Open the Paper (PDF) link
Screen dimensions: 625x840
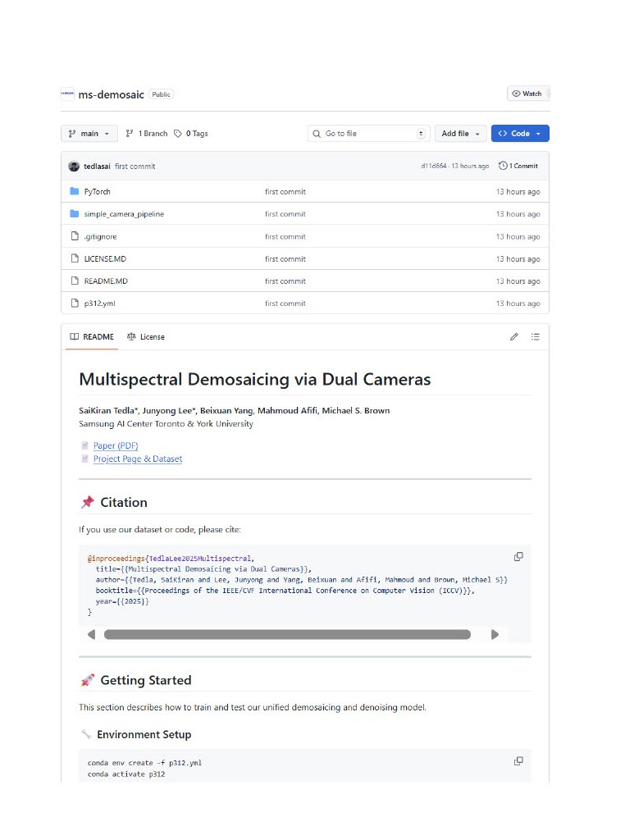pyautogui.click(x=116, y=445)
